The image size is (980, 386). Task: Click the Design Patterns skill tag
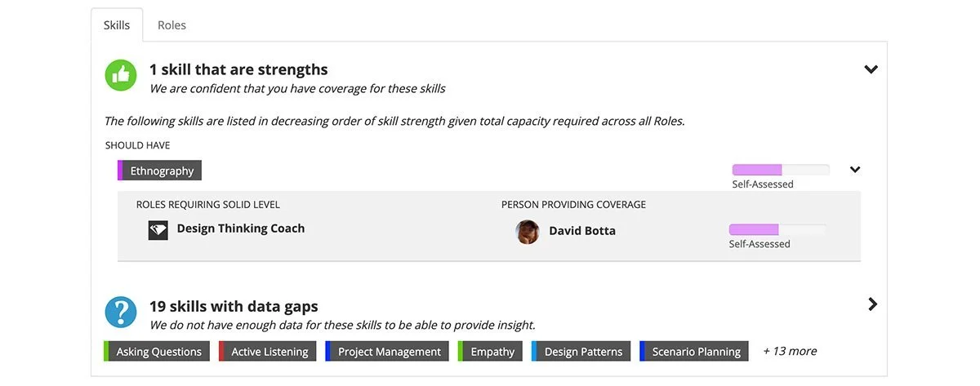581,352
